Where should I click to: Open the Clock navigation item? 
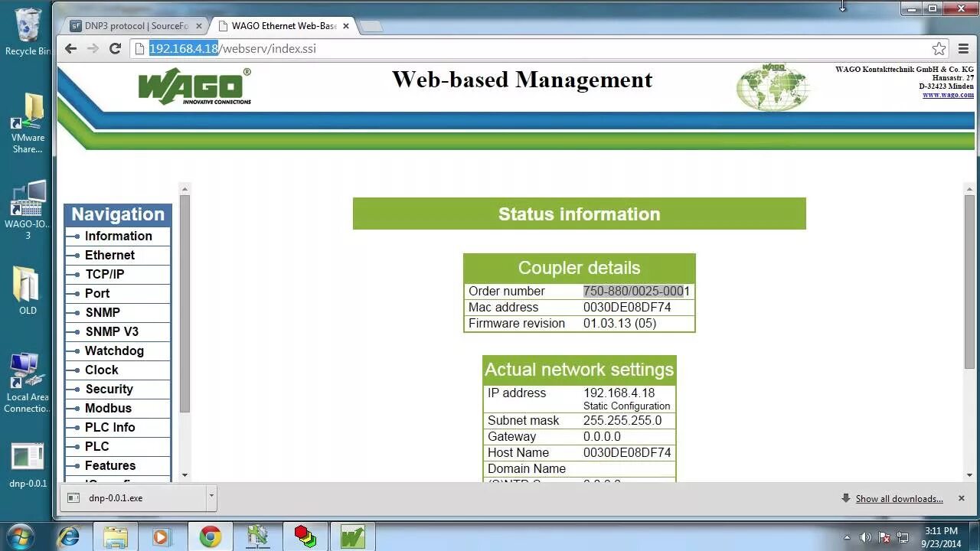118,370
